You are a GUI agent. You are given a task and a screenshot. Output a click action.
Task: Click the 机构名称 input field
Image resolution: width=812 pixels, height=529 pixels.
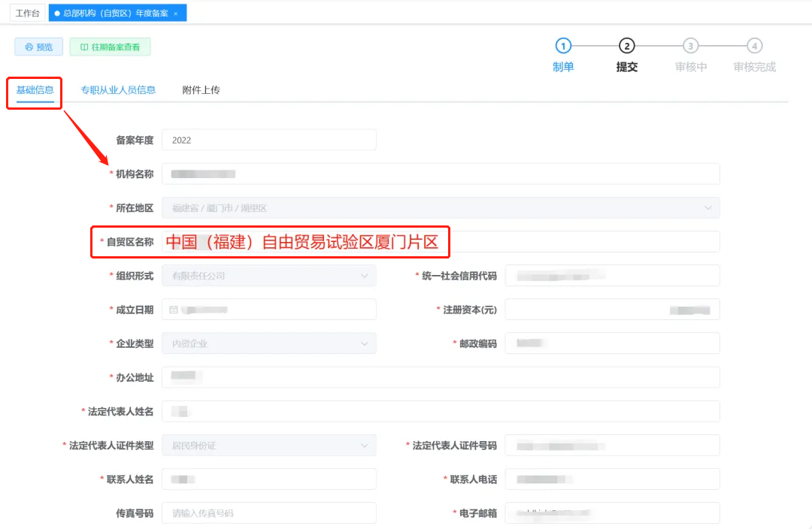point(441,174)
